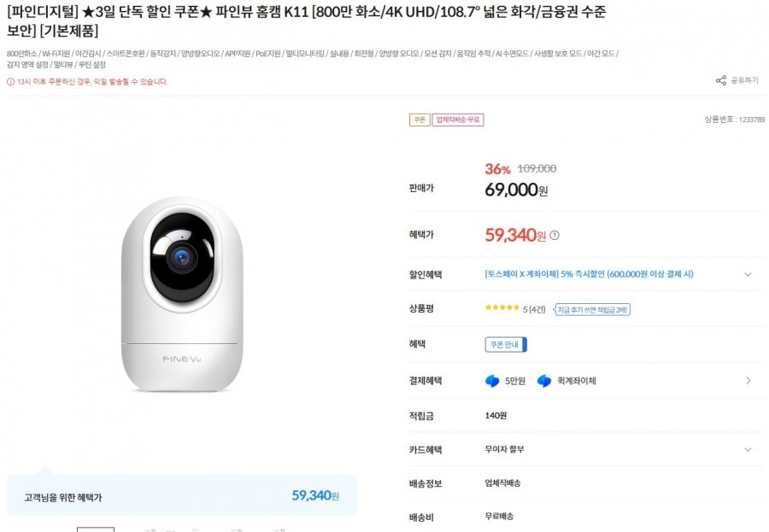Open 결제혜택 details with right arrow
This screenshot has width=769, height=532.
point(748,381)
